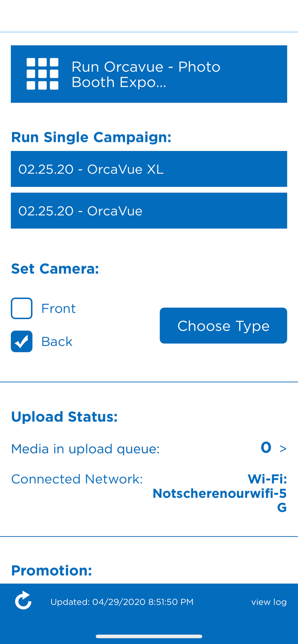Enable the Front camera checkbox
298x644 pixels.
(22, 308)
